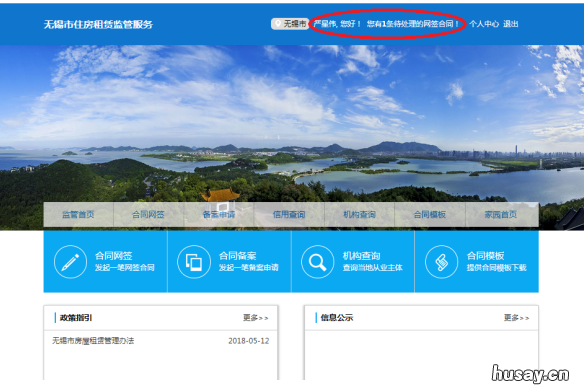This screenshot has width=584, height=391.
Task: Click the 合同备案 card title
Action: (x=238, y=256)
